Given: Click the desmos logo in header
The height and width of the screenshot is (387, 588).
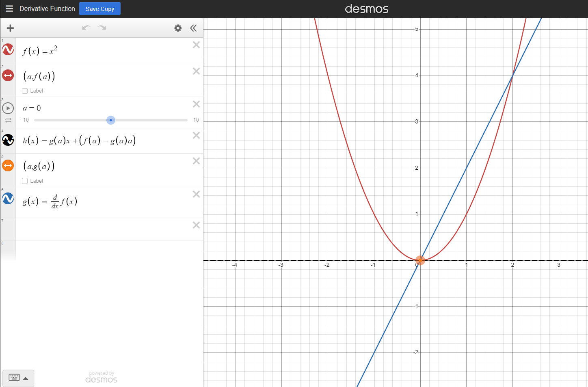Looking at the screenshot, I should (x=367, y=9).
